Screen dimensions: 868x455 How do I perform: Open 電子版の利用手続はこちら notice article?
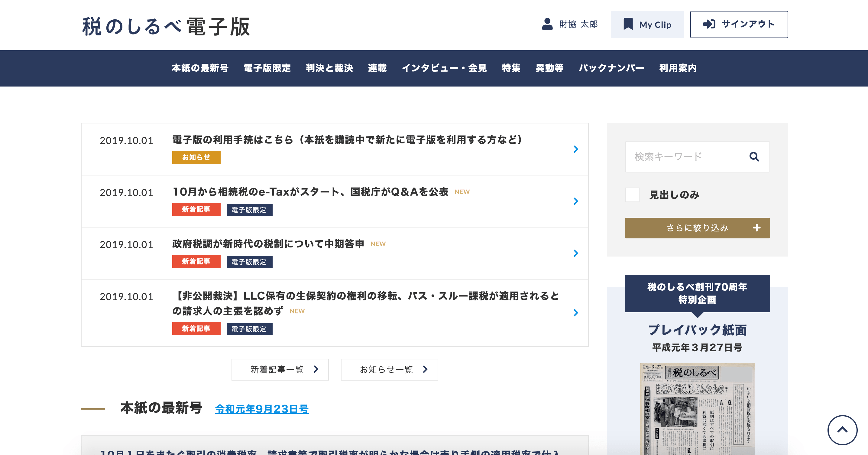pos(347,140)
